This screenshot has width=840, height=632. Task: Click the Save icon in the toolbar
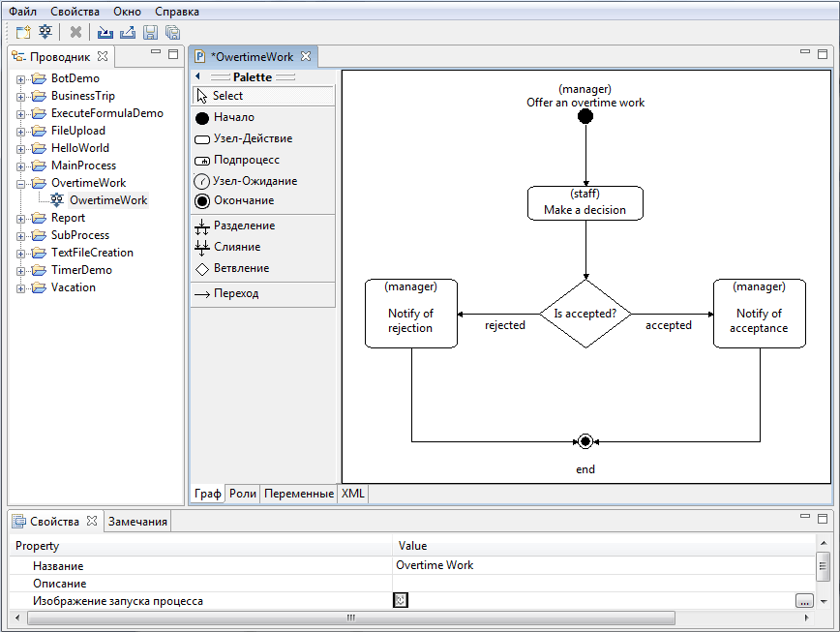click(x=150, y=32)
